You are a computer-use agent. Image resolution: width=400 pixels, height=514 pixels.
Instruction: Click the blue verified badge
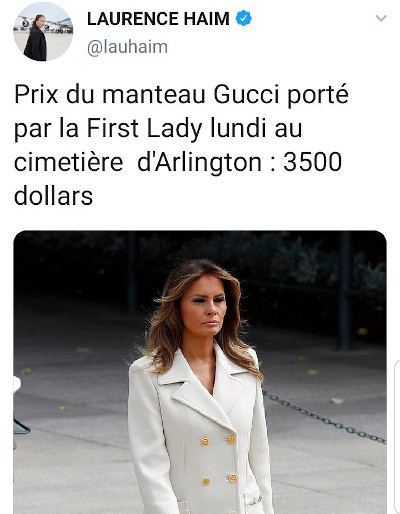click(244, 18)
